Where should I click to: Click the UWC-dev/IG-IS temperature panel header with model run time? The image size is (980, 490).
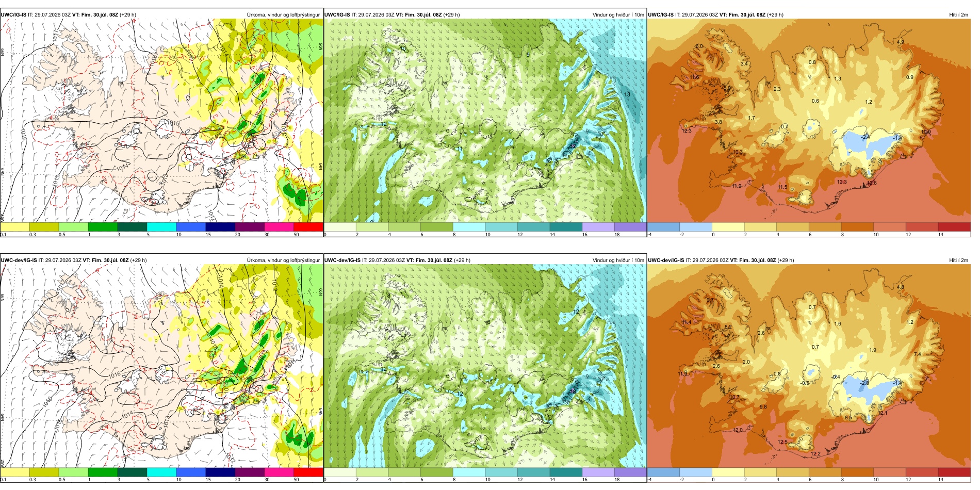click(721, 260)
